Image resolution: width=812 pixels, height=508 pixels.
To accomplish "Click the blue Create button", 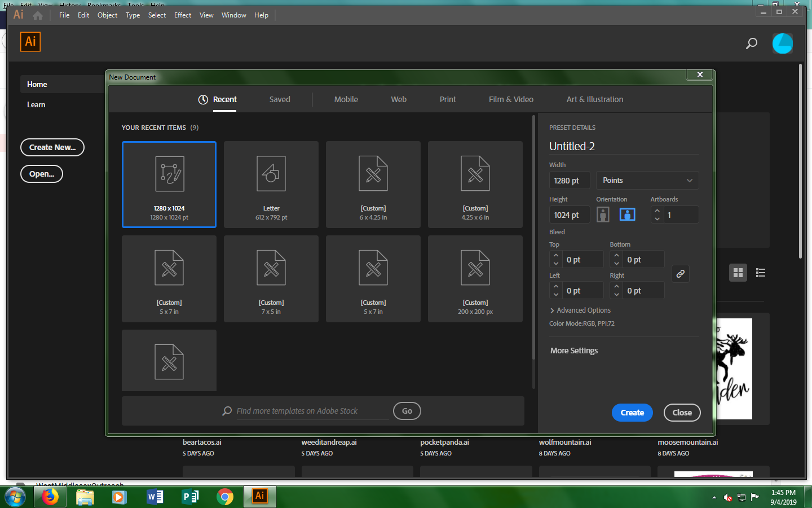I will coord(632,413).
